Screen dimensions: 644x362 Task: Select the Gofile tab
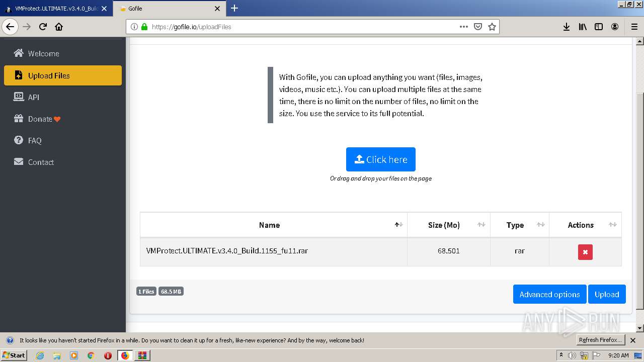pos(169,9)
